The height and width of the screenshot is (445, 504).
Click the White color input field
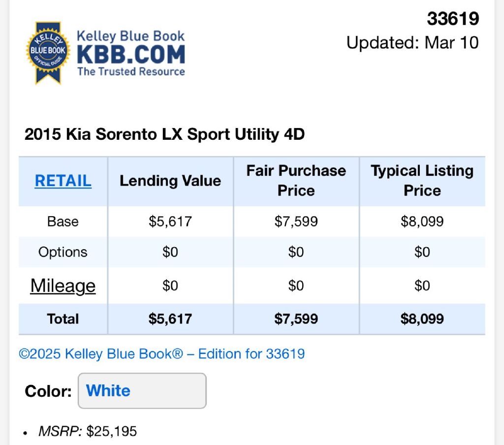pos(142,391)
